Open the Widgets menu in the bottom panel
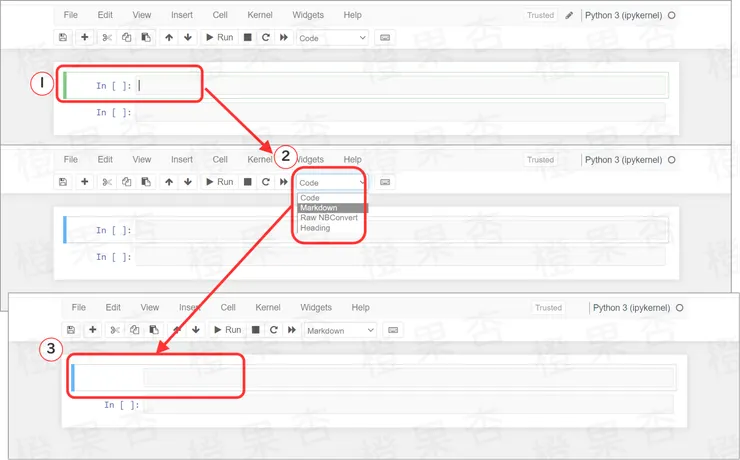This screenshot has width=740, height=460. 316,308
